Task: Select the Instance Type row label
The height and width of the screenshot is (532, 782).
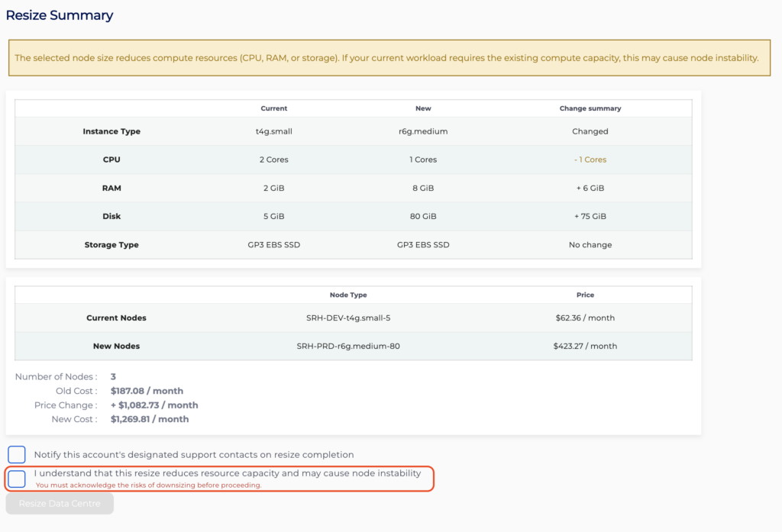Action: (111, 131)
